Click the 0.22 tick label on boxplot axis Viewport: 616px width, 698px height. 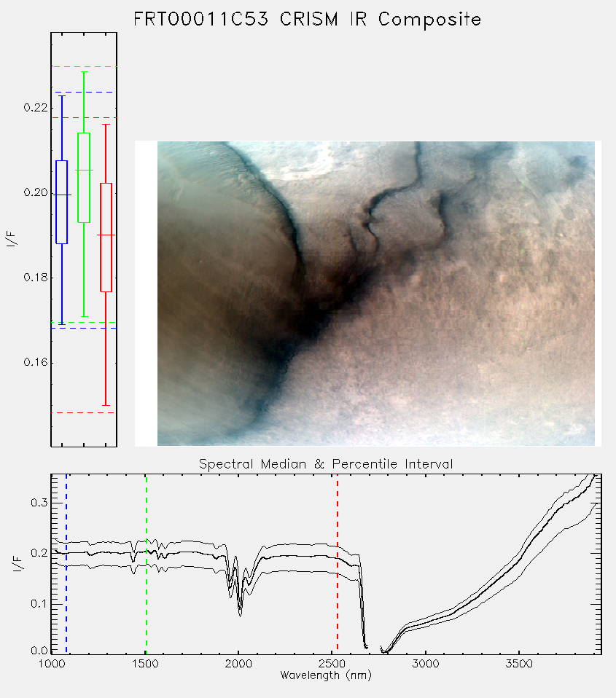click(35, 108)
